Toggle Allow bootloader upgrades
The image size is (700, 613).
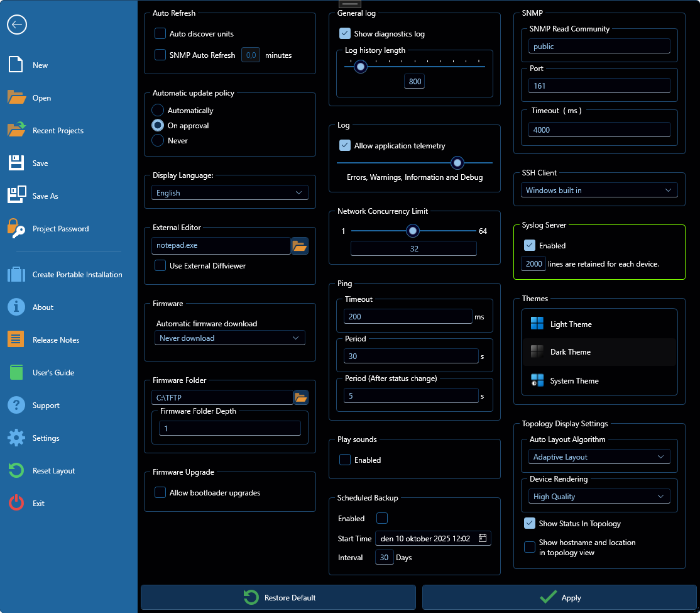pos(160,492)
